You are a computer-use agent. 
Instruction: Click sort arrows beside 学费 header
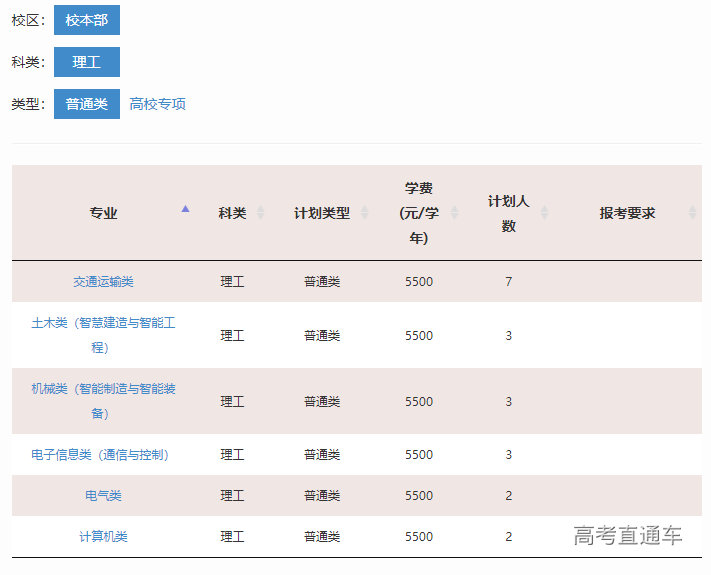click(x=455, y=213)
